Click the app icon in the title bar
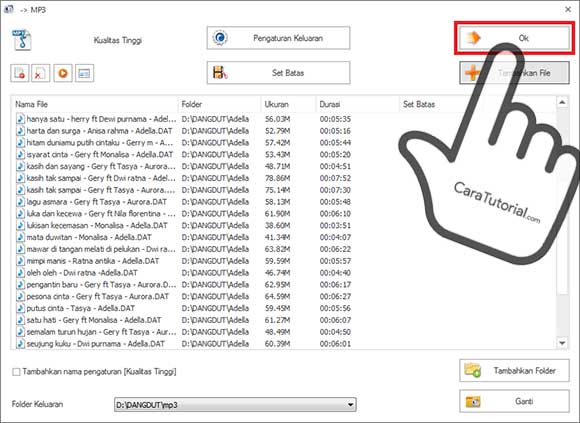Screen dimensions: 580x423 (9, 9)
